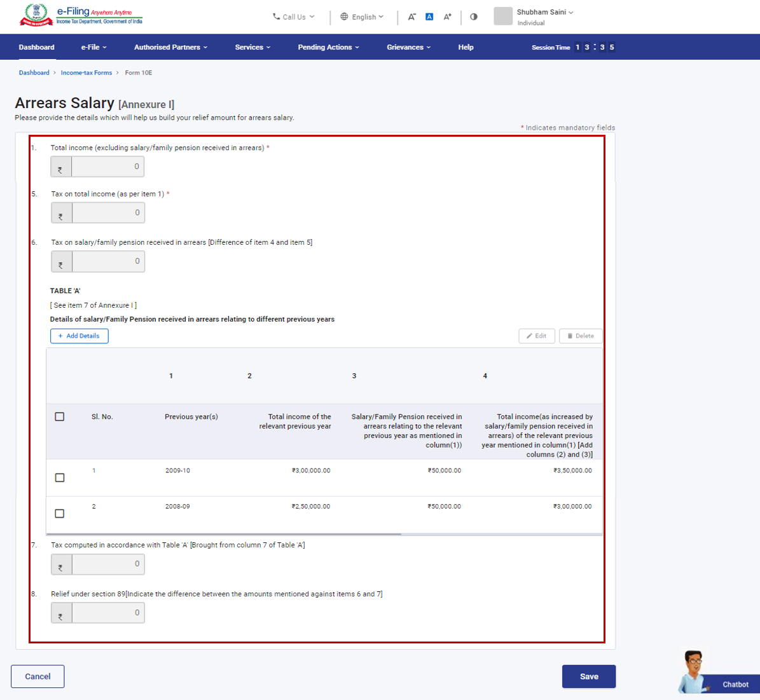Click the phone icon next to Call Us
The width and height of the screenshot is (760, 700).
(277, 17)
